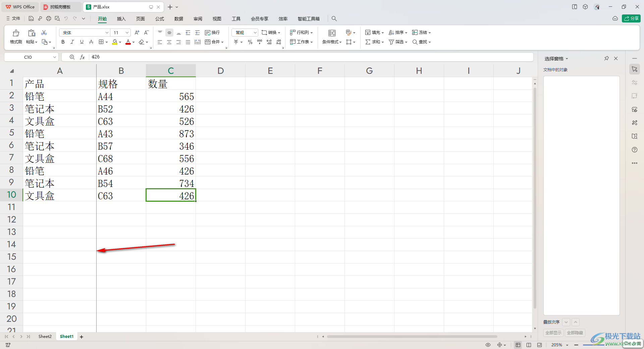The image size is (644, 349).
Task: Open the 转换 convert dropdown
Action: [271, 33]
